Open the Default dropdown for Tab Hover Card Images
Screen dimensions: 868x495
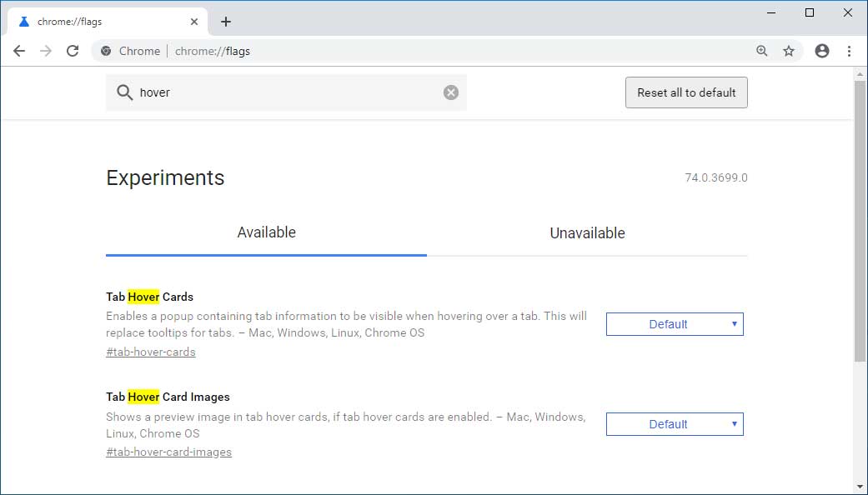(x=674, y=424)
